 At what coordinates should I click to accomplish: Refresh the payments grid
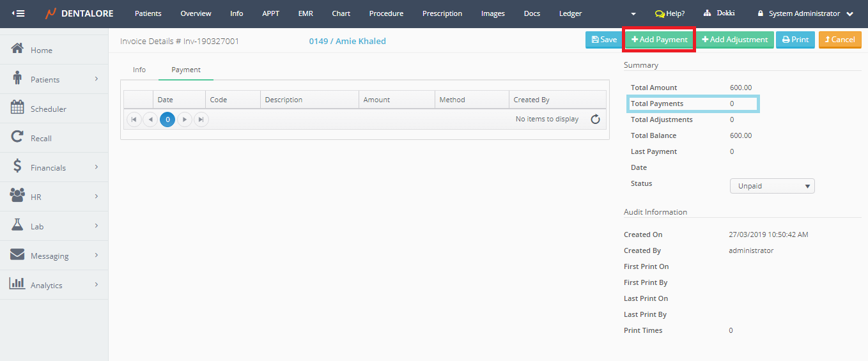[x=595, y=119]
